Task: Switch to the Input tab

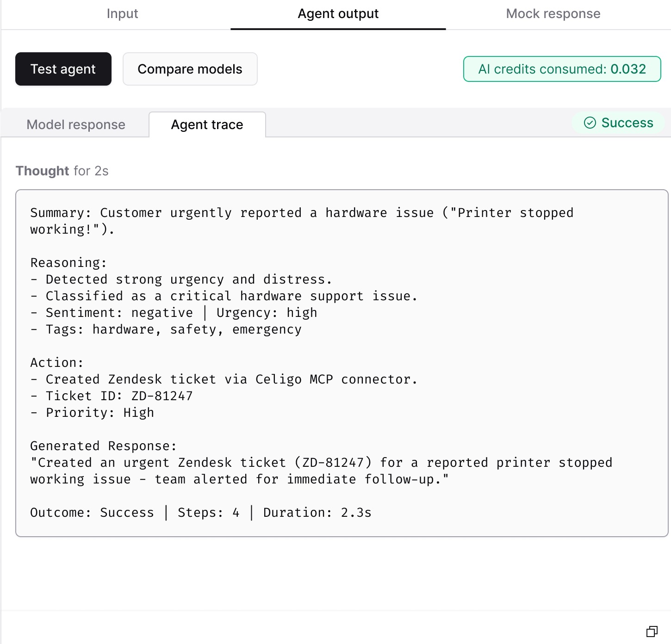Action: tap(122, 14)
